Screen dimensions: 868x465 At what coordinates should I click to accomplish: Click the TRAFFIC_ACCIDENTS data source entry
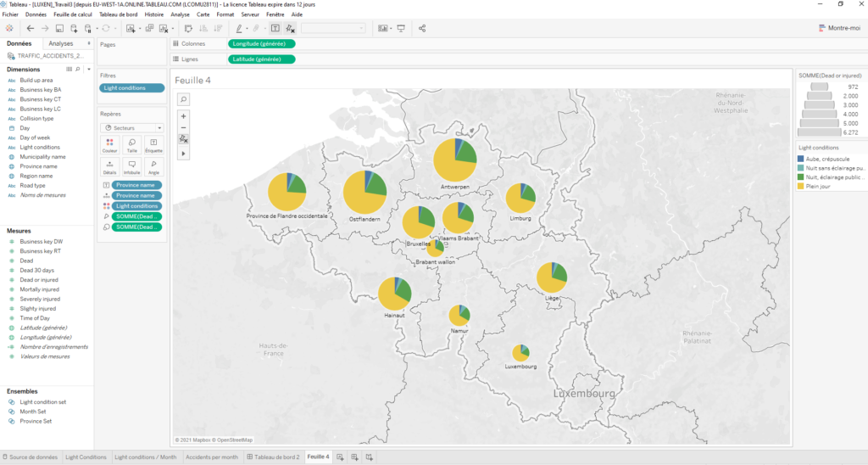point(46,56)
